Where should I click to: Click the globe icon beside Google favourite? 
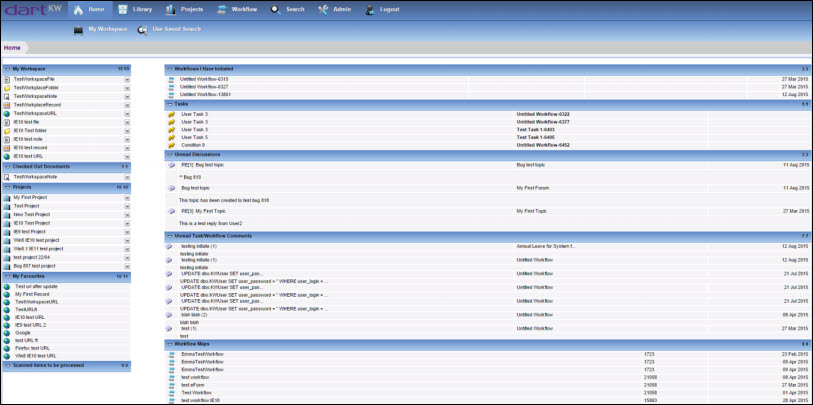tap(7, 333)
